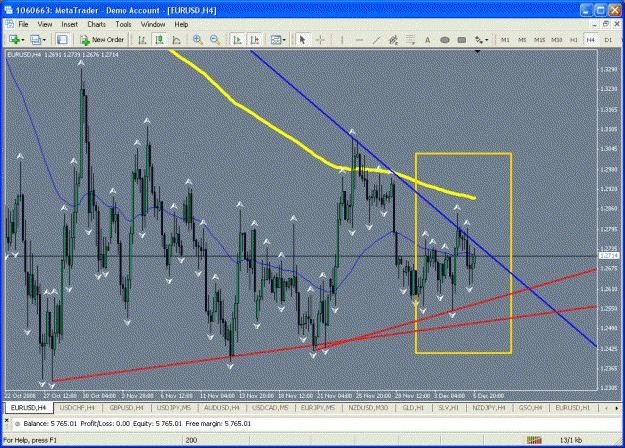Screen dimensions: 625x448
Task: Switch to the USDCAD,M5 chart tab
Action: pyautogui.click(x=270, y=408)
